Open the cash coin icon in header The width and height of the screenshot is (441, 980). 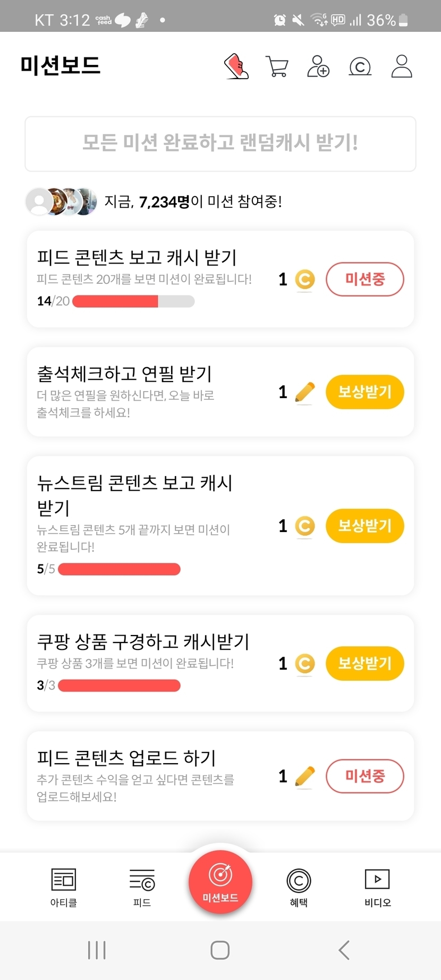[x=360, y=67]
